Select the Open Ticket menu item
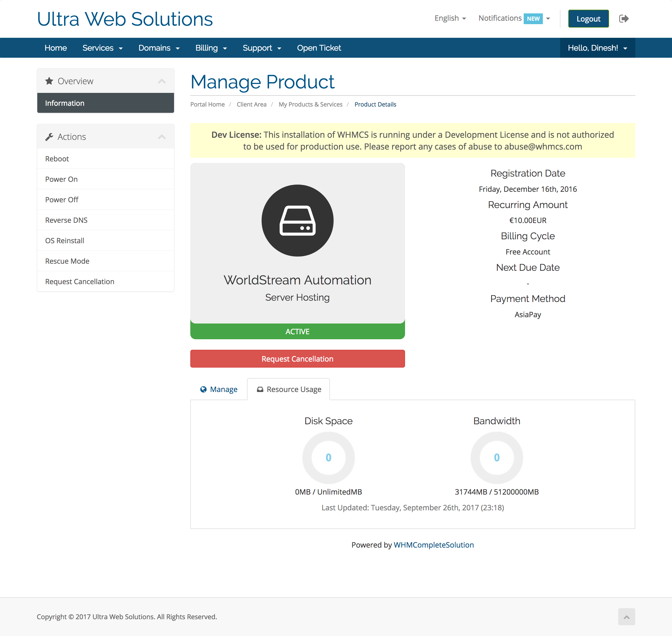The image size is (672, 636). [318, 48]
